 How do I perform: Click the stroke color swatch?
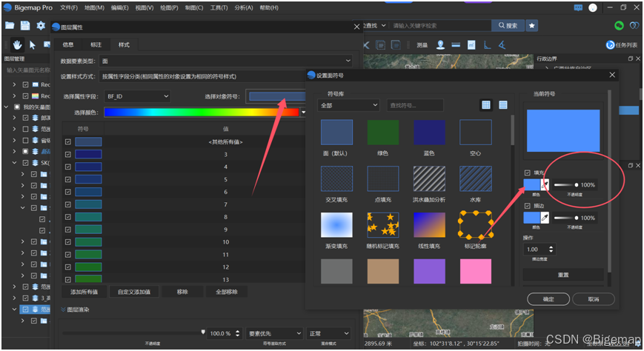tap(532, 218)
